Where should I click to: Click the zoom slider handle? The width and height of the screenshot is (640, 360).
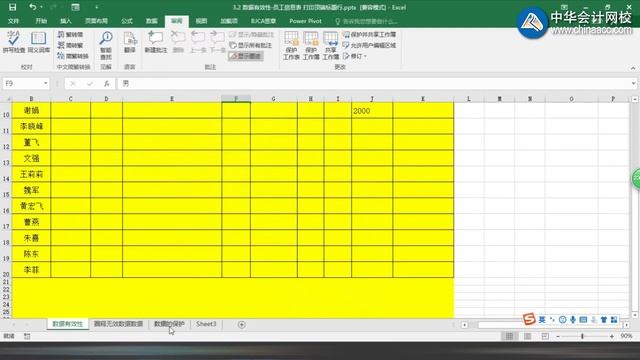(582, 336)
